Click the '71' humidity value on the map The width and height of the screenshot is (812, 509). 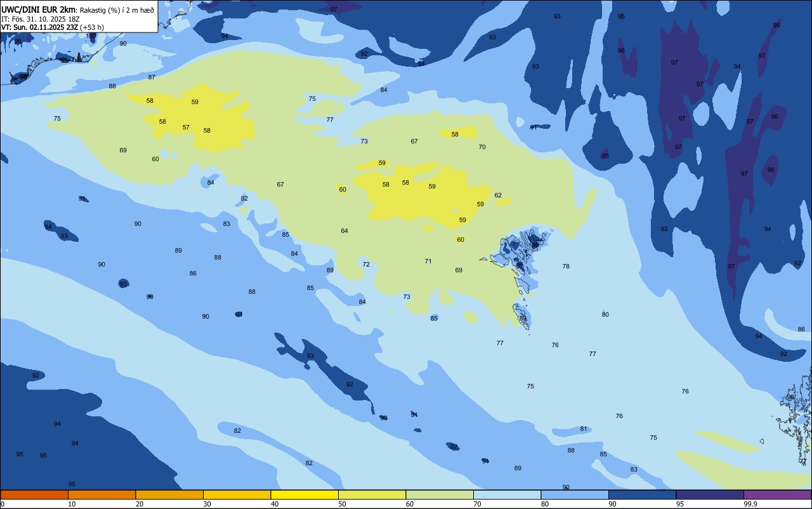coord(428,261)
